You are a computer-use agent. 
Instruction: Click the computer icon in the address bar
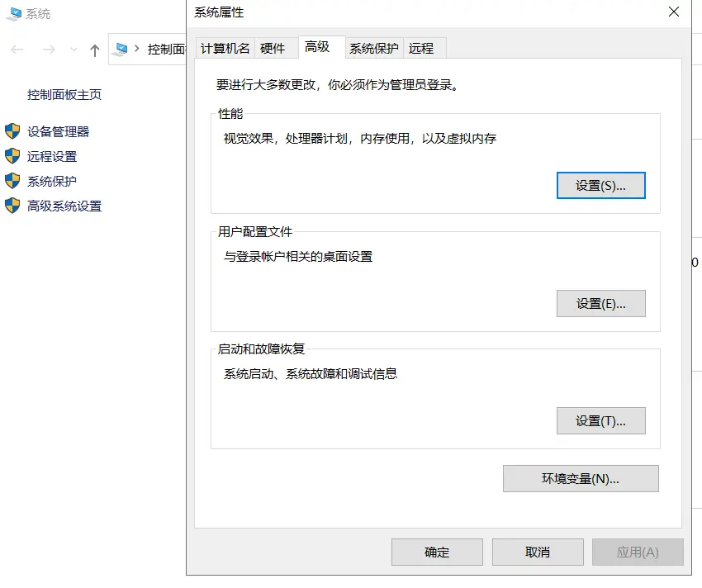[x=122, y=49]
